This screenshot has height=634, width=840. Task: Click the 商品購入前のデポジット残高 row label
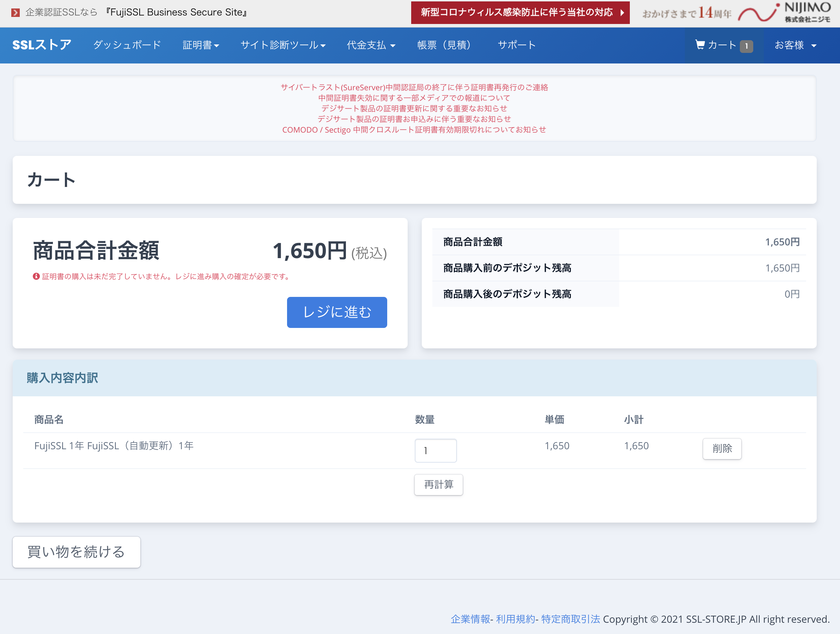point(507,268)
